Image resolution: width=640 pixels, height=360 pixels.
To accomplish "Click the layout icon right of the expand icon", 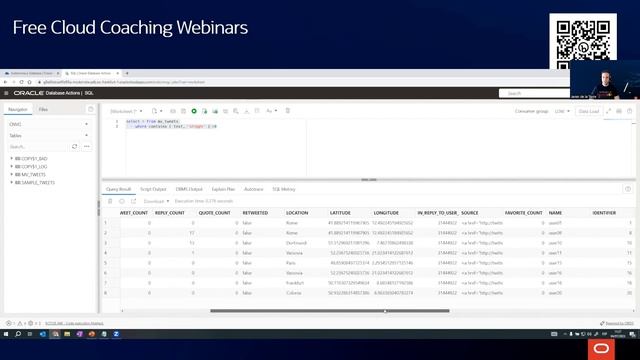I will (x=619, y=111).
